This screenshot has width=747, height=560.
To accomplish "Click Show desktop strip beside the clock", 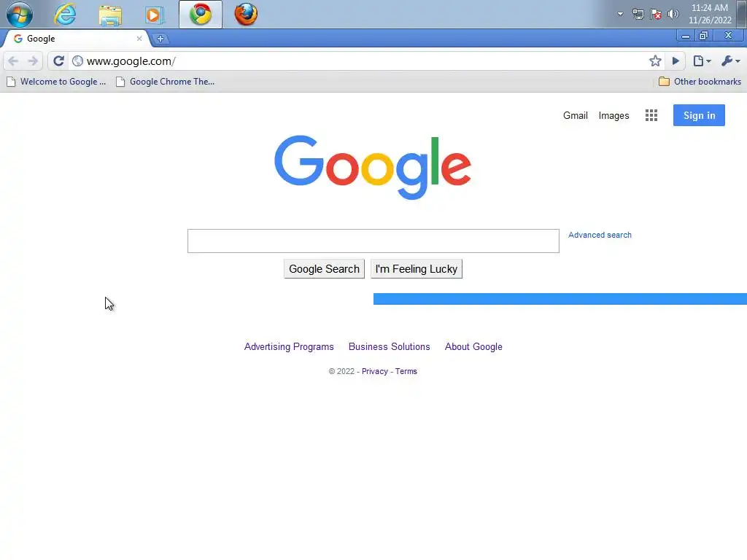I will (x=742, y=14).
